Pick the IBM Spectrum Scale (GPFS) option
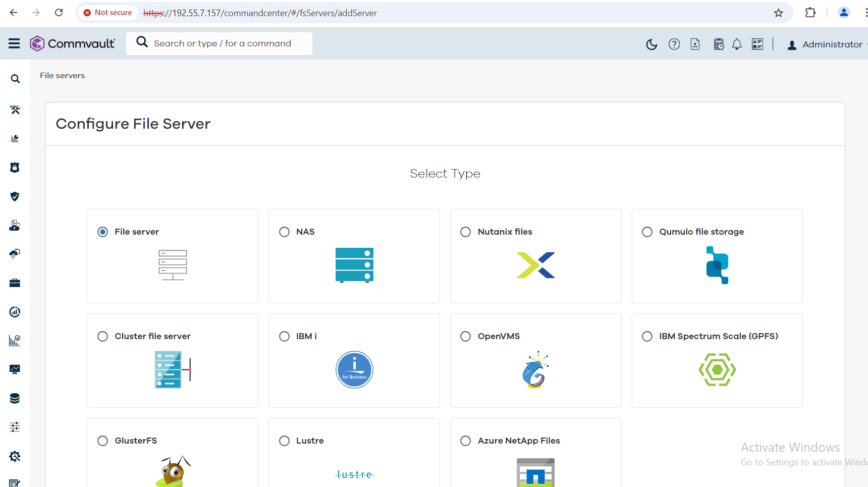This screenshot has width=868, height=487. (647, 336)
